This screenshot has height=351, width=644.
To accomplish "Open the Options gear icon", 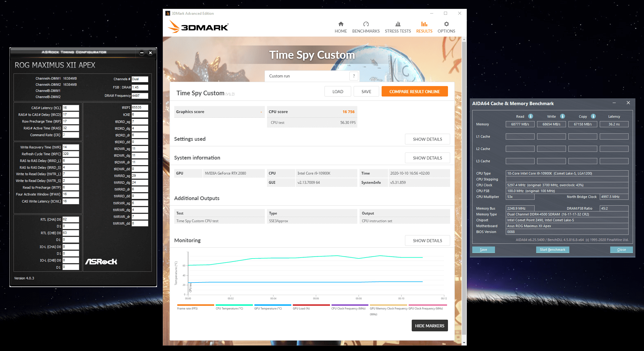I will click(x=446, y=24).
